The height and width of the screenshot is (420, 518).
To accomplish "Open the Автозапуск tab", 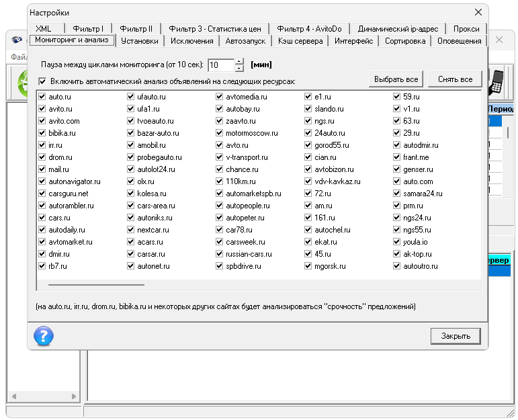I will (245, 41).
